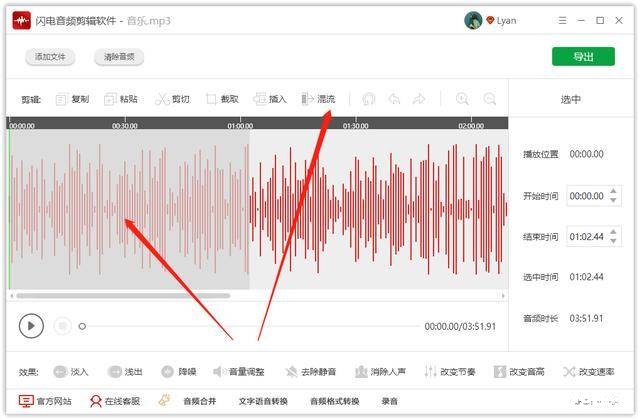Open 文字语音转换 text-to-speech tool
640x420 pixels.
[x=263, y=401]
